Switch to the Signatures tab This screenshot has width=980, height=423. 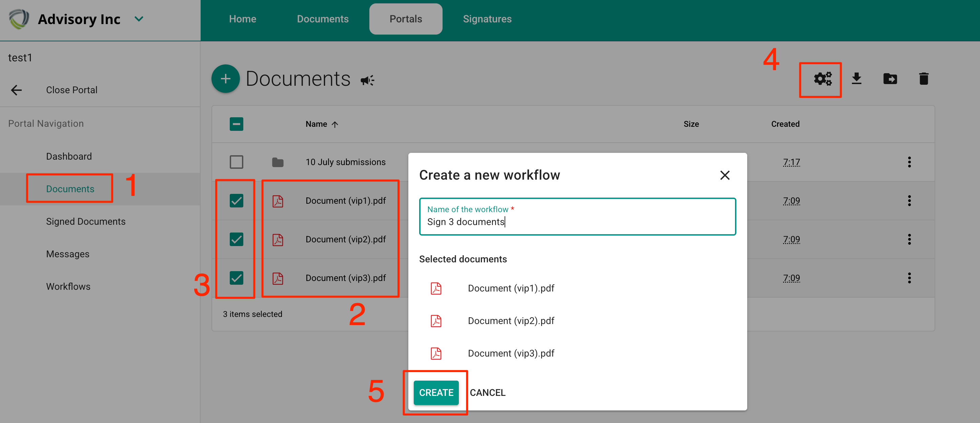point(487,18)
